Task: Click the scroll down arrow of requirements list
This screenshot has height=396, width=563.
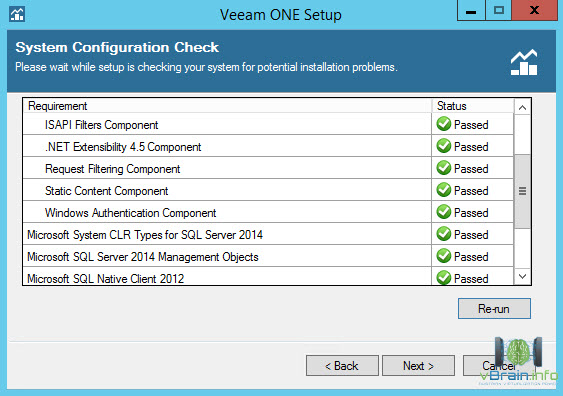Action: pos(522,276)
